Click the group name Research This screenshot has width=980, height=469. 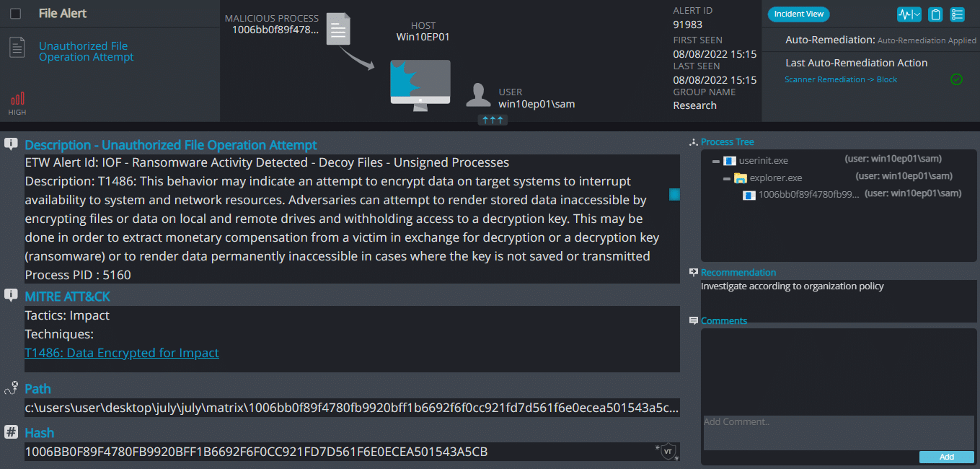coord(695,105)
